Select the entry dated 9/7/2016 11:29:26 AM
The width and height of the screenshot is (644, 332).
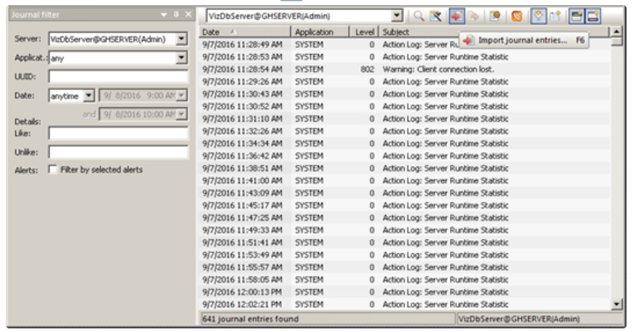(405, 81)
